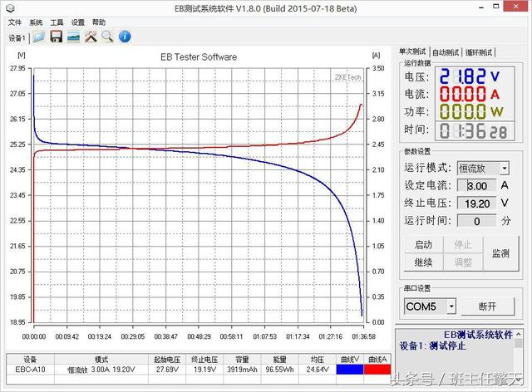
Task: Switch to 循环测试 tab
Action: 479,52
